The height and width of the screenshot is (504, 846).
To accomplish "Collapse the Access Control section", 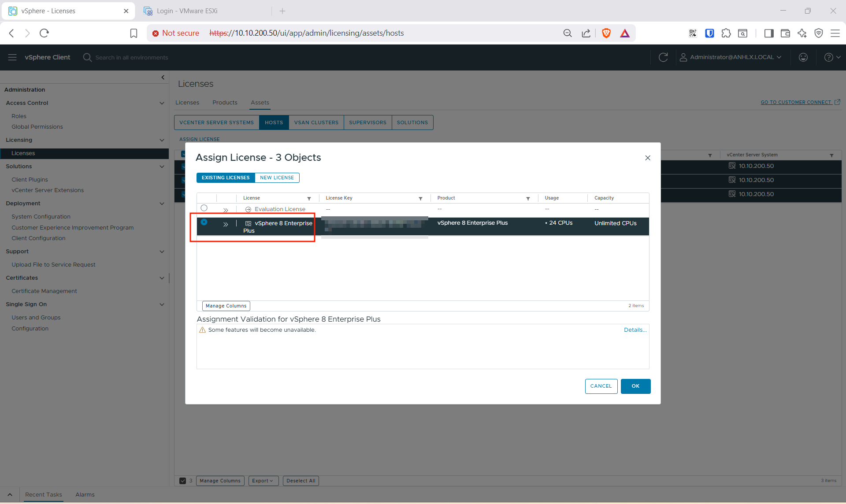I will point(162,103).
